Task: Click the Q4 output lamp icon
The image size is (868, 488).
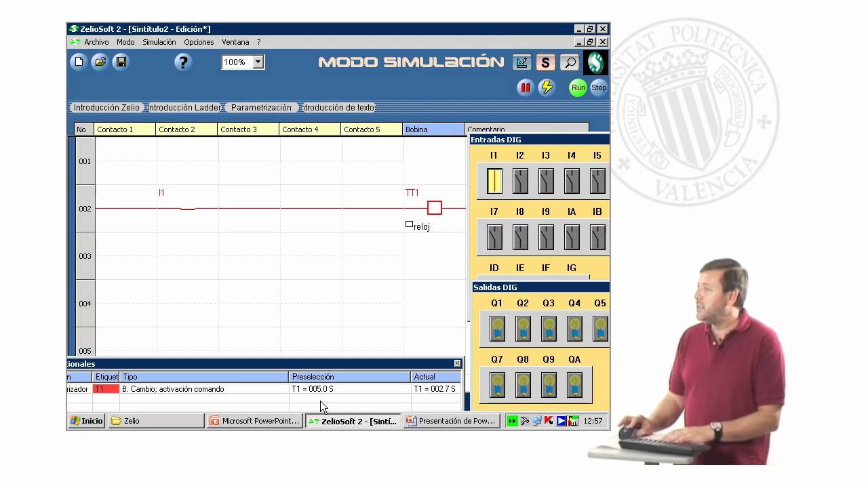Action: 574,329
